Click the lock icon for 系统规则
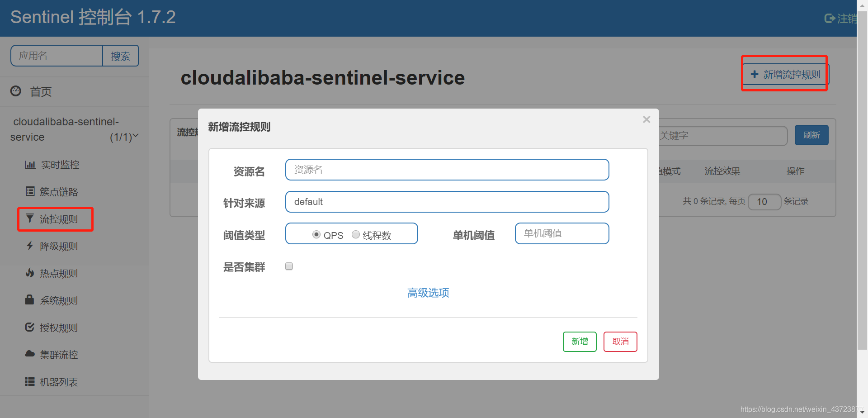 [30, 299]
